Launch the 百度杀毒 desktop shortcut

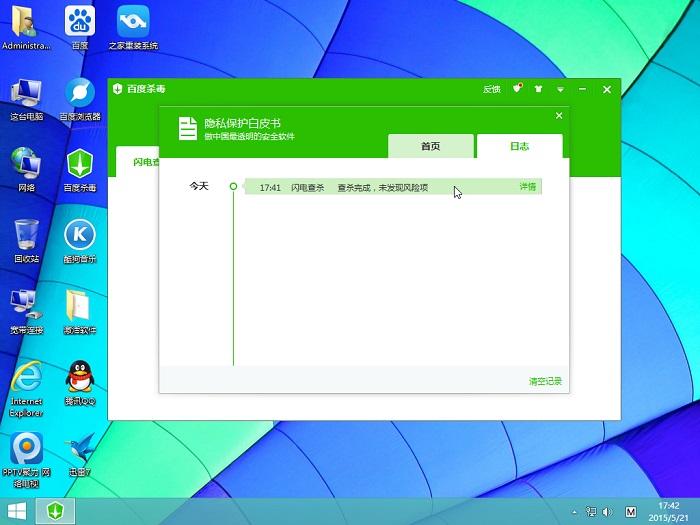[x=80, y=170]
